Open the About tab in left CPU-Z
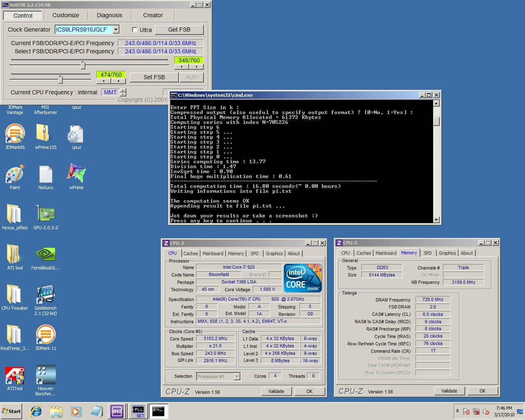Screen dimensions: 525x420 (294, 253)
